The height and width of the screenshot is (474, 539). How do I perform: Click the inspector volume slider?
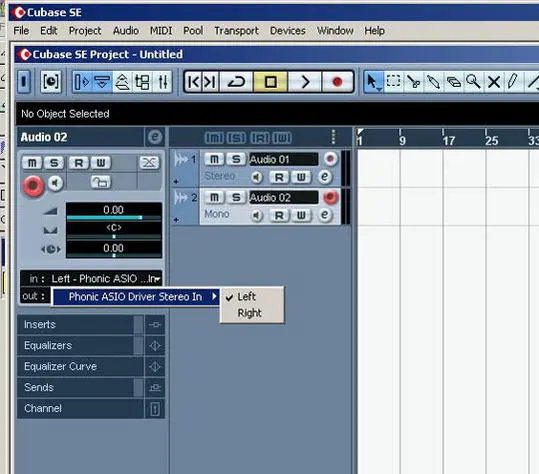point(114,218)
